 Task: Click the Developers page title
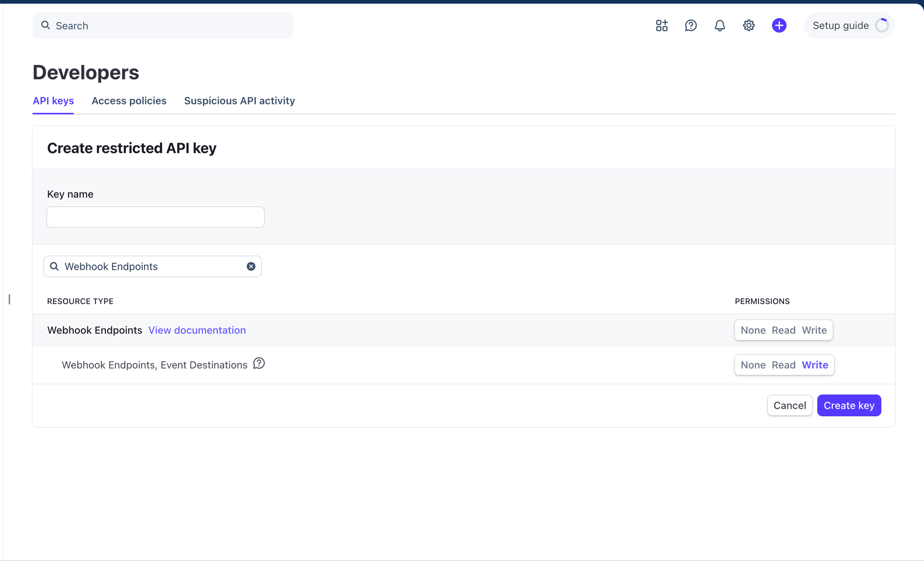click(86, 73)
